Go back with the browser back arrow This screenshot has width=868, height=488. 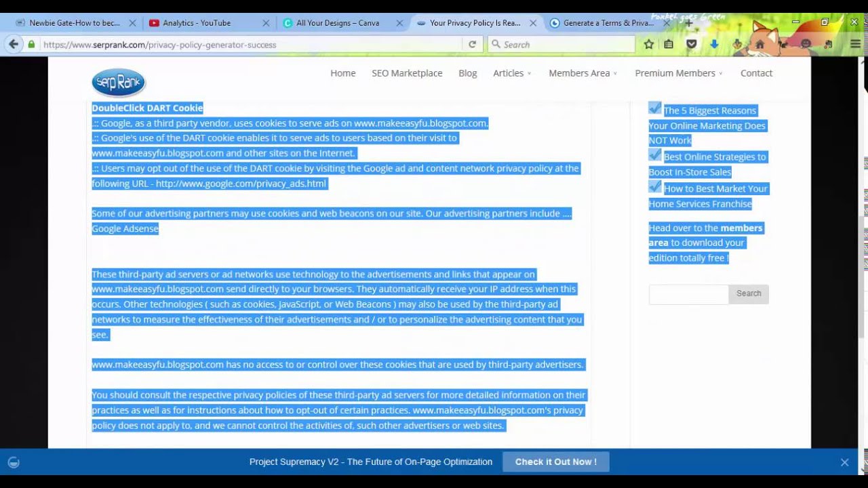(x=13, y=44)
